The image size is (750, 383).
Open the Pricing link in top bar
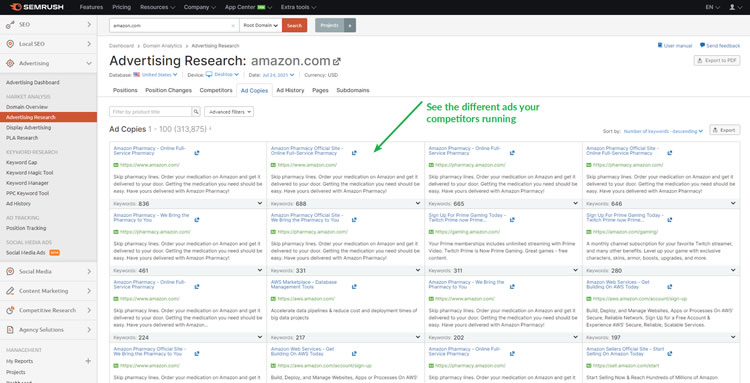pyautogui.click(x=121, y=7)
